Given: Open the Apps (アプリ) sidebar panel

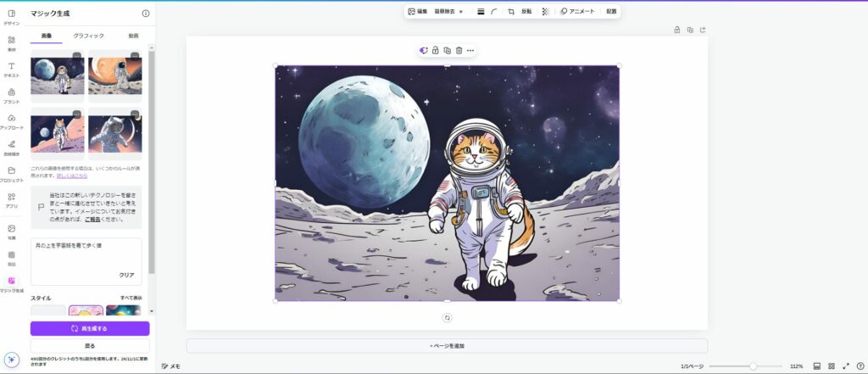Looking at the screenshot, I should pos(12,200).
